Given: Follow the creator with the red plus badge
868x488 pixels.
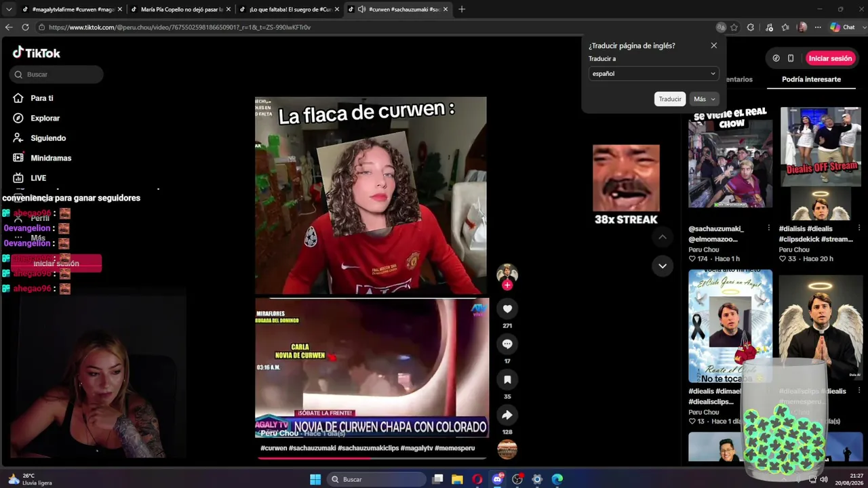Looking at the screenshot, I should coord(507,285).
